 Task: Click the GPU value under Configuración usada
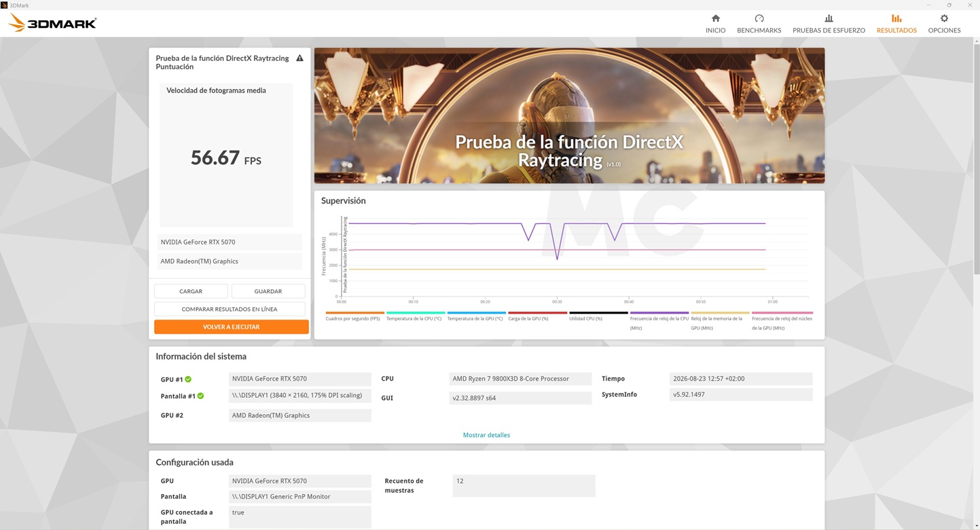tap(300, 481)
